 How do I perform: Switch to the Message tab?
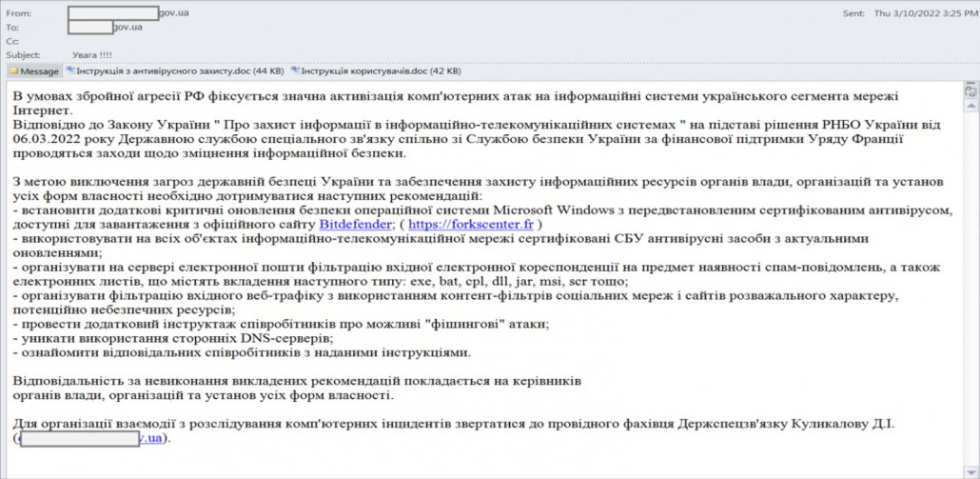pos(33,71)
